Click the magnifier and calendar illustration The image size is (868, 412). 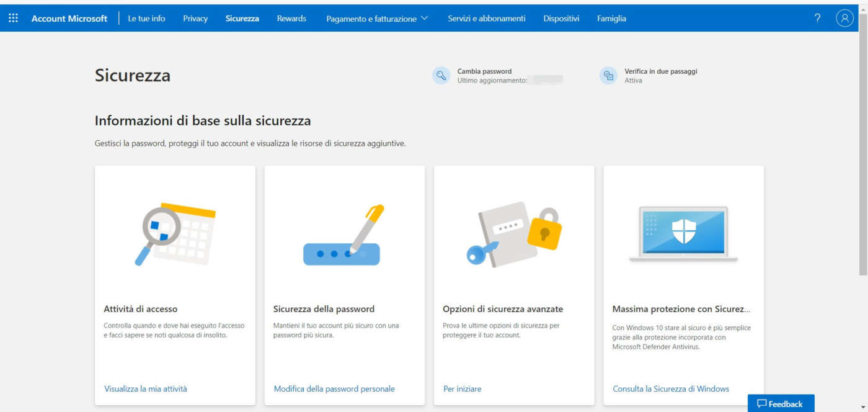(175, 234)
